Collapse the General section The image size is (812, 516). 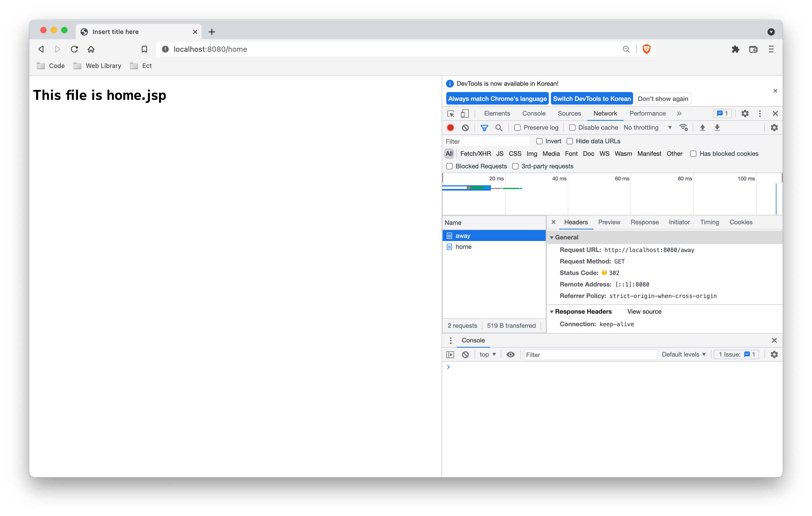coord(552,238)
